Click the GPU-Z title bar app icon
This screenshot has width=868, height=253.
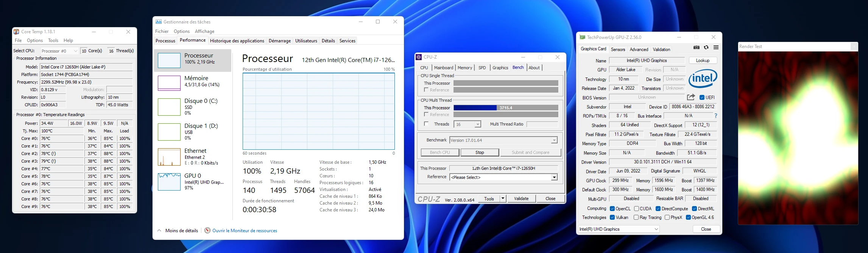(583, 37)
